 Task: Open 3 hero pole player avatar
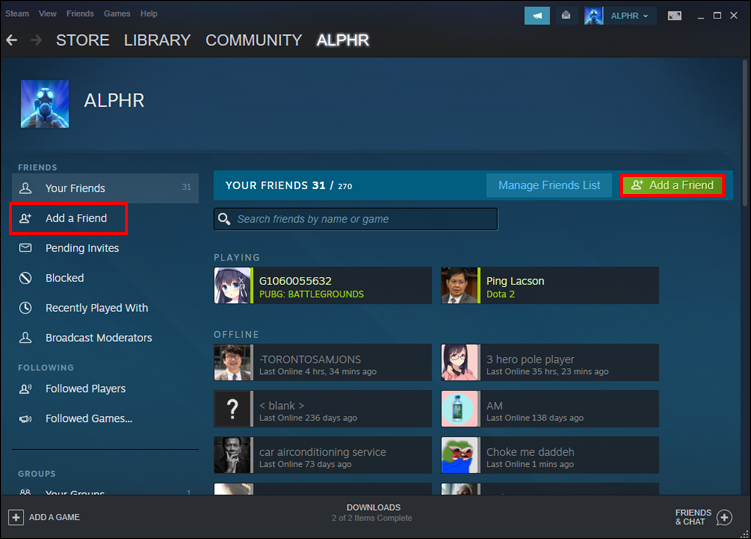(459, 362)
